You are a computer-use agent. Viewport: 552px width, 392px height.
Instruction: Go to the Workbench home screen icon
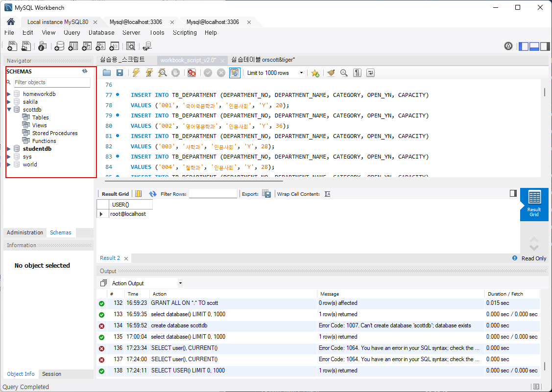[11, 22]
